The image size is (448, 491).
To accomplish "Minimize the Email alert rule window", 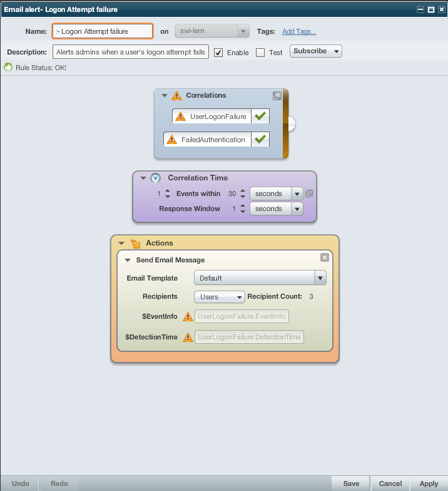I will (420, 9).
